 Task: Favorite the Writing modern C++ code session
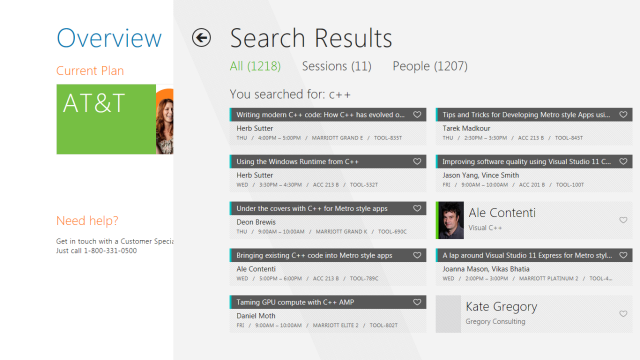[x=417, y=115]
